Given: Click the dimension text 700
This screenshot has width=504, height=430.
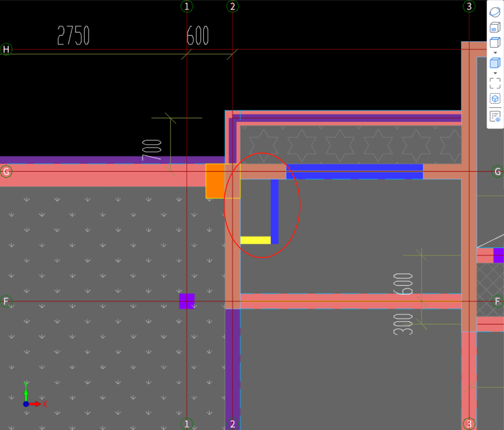Looking at the screenshot, I should 152,150.
